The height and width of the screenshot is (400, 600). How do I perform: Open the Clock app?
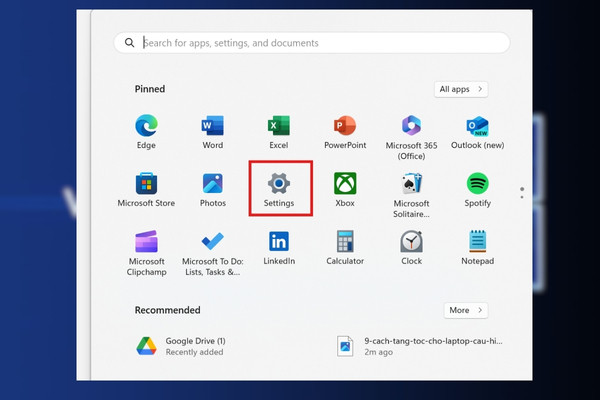coord(411,241)
